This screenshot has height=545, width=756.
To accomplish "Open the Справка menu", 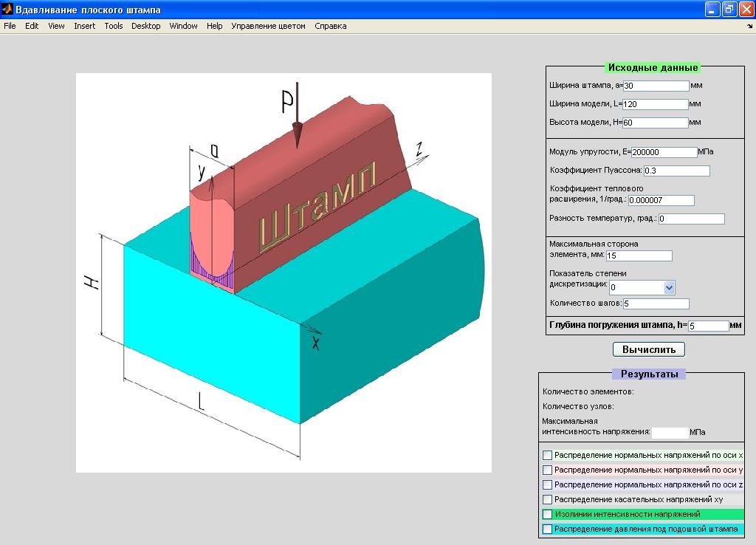I will coord(330,26).
